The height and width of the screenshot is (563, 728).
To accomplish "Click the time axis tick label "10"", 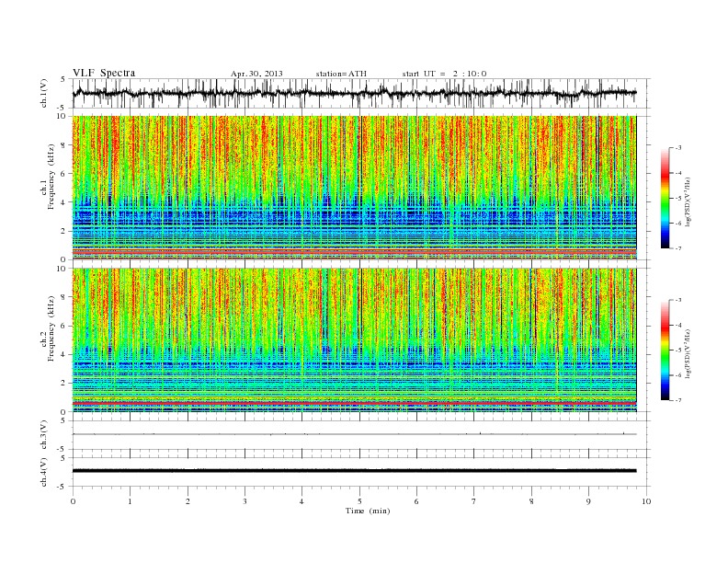I will pos(646,501).
